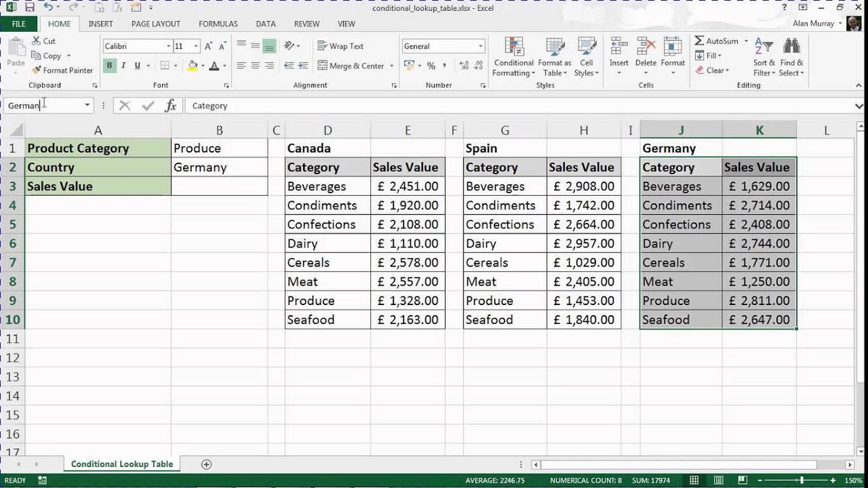
Task: Click the Clear button in Editing group
Action: tap(714, 70)
